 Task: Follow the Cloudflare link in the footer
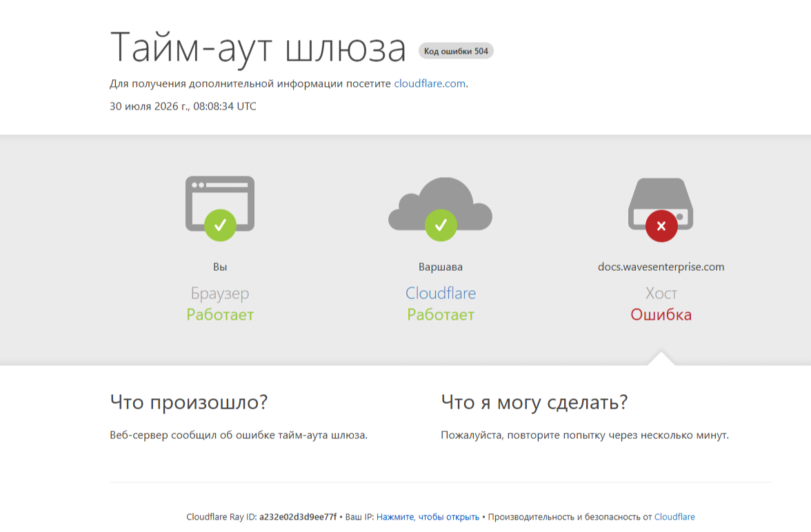(674, 516)
